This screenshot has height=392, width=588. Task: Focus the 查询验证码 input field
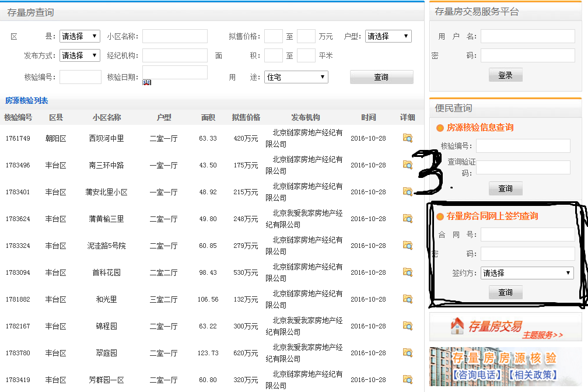pos(523,167)
